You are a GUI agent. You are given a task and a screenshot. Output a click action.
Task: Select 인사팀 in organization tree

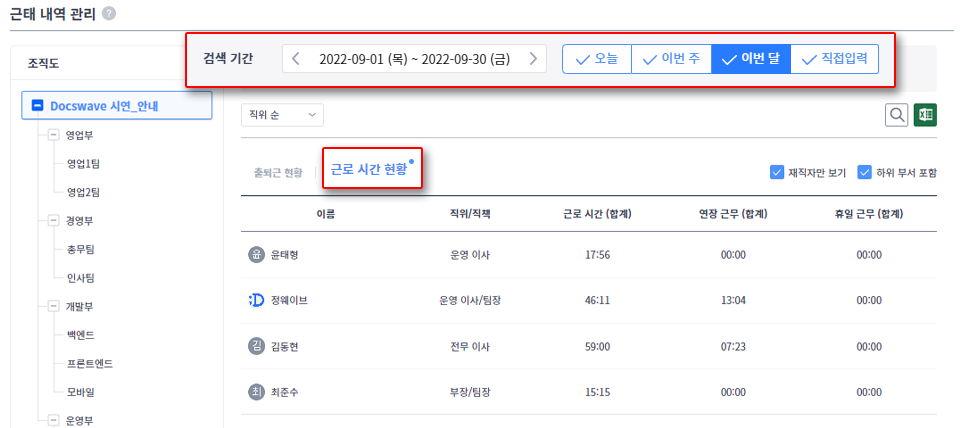point(80,278)
